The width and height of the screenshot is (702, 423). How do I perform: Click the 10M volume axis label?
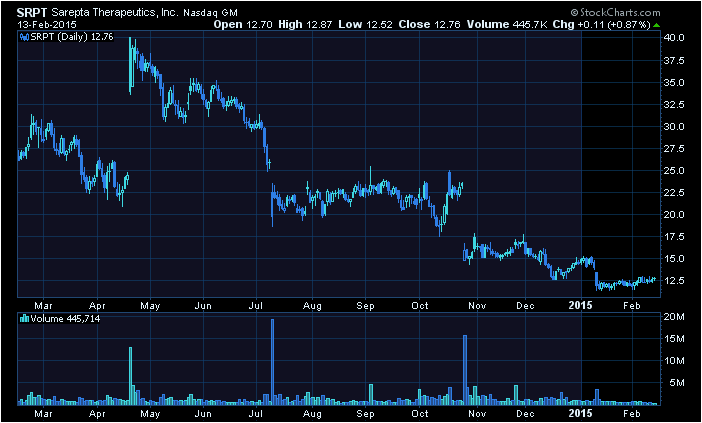pos(675,360)
